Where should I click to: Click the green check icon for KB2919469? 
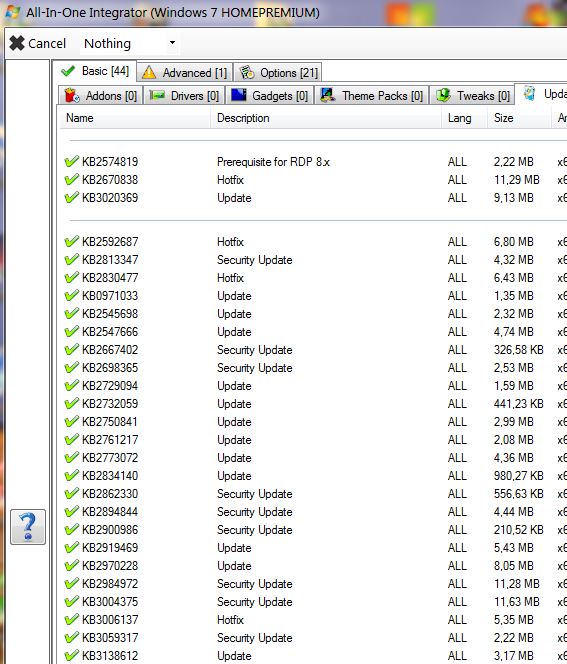72,547
